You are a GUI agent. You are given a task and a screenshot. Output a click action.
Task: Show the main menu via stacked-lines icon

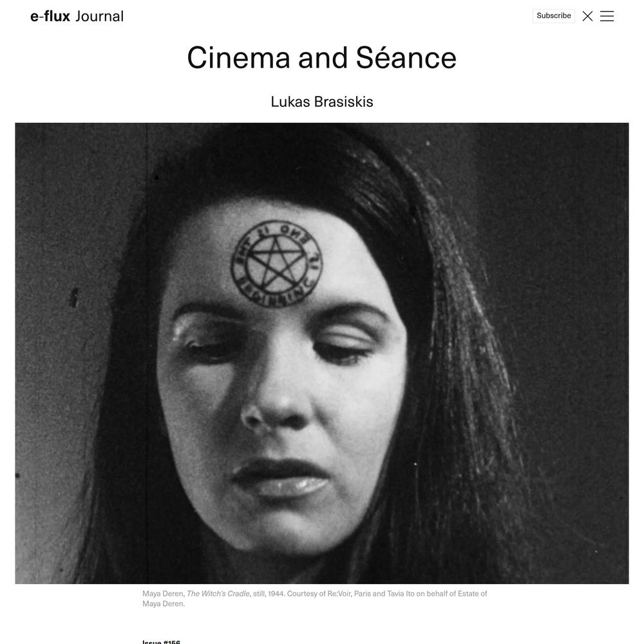click(607, 16)
